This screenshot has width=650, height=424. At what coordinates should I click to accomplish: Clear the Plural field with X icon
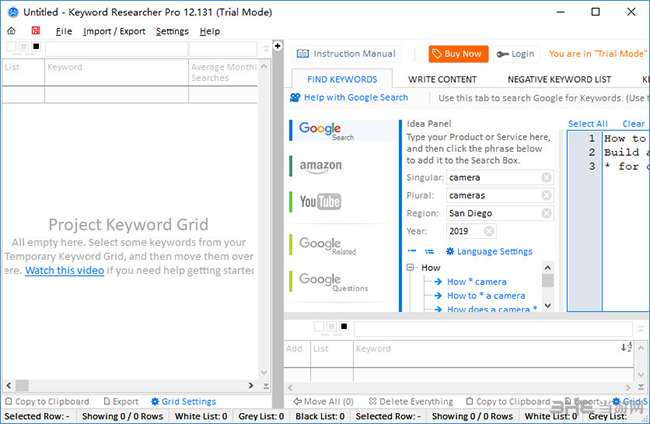[x=546, y=195]
